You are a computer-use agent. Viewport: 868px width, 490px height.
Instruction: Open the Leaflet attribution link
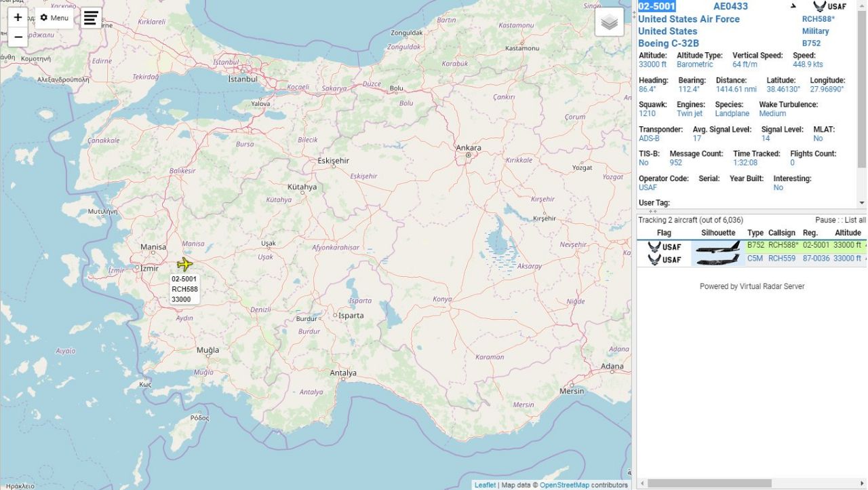click(x=485, y=485)
